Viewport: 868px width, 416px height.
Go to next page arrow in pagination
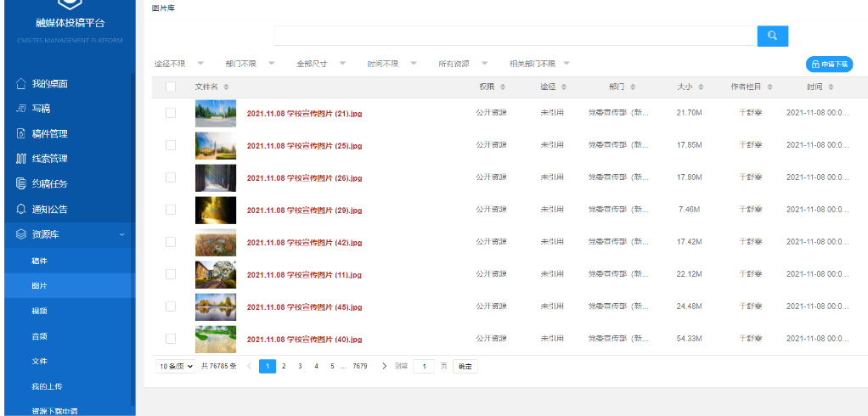point(384,366)
